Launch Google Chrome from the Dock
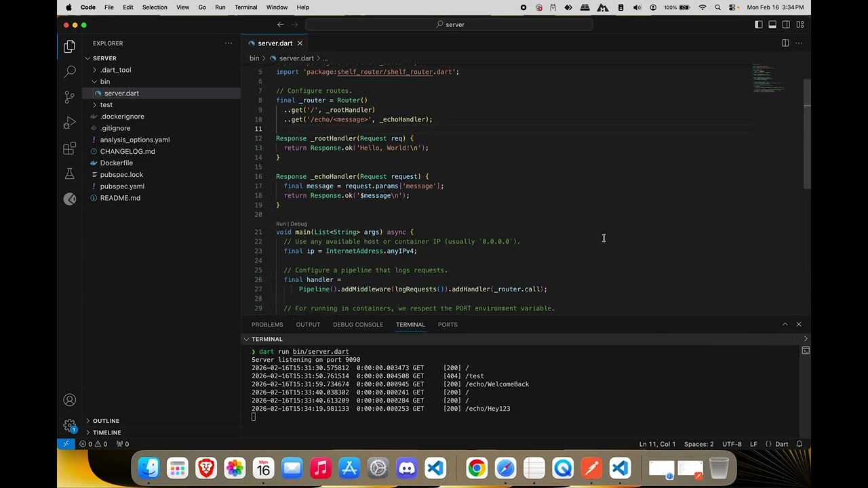This screenshot has width=868, height=488. click(477, 468)
